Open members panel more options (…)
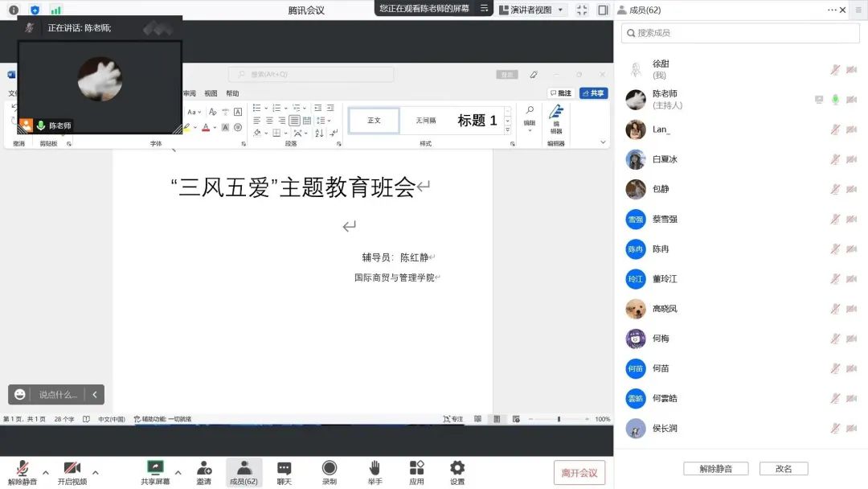Viewport: 868px width, 489px height. pyautogui.click(x=832, y=10)
